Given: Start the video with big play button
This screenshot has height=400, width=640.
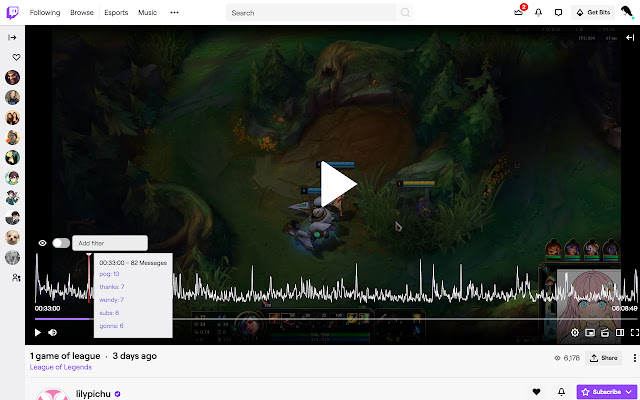Looking at the screenshot, I should [338, 184].
